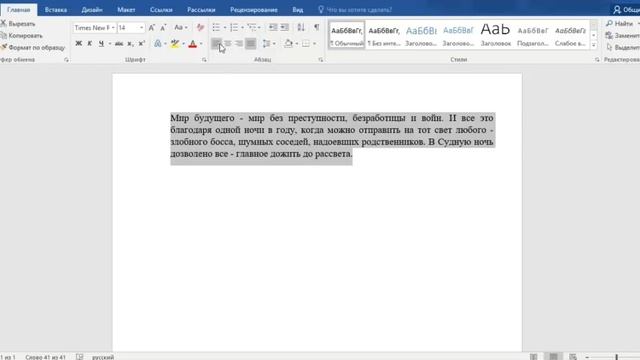Toggle strikethrough formatting (abc)
Screen dimensions: 640x360
(119, 43)
